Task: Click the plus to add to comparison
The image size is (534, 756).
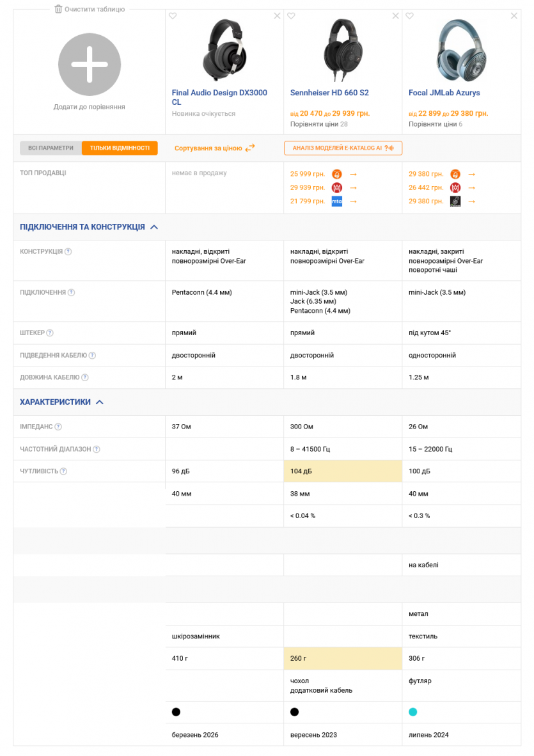Action: (x=89, y=65)
